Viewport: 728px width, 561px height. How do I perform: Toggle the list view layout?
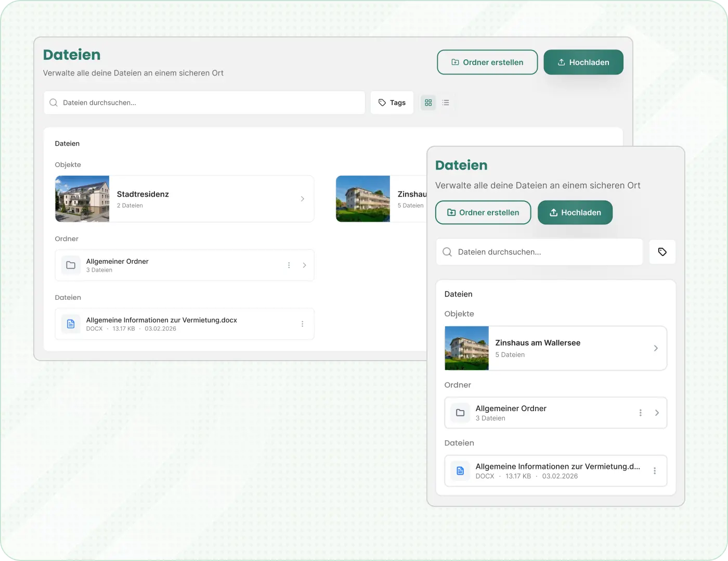click(446, 103)
